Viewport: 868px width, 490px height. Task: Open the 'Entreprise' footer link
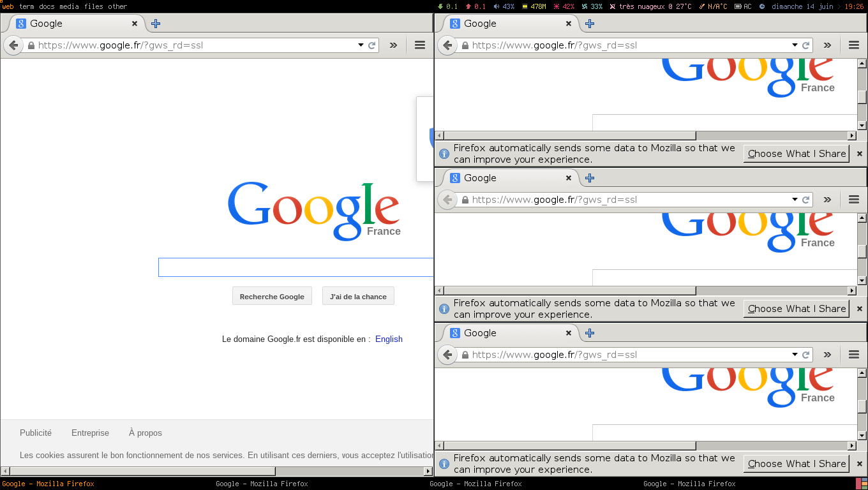click(90, 433)
